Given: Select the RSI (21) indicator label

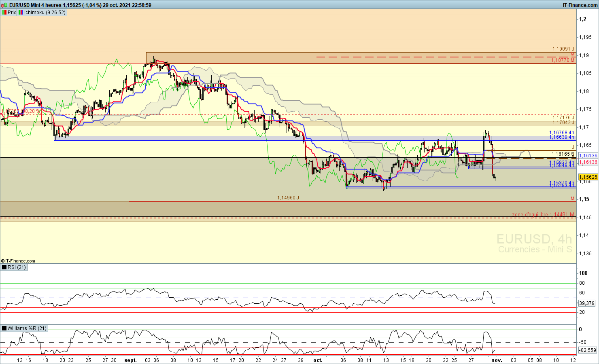Looking at the screenshot, I should coord(17,267).
